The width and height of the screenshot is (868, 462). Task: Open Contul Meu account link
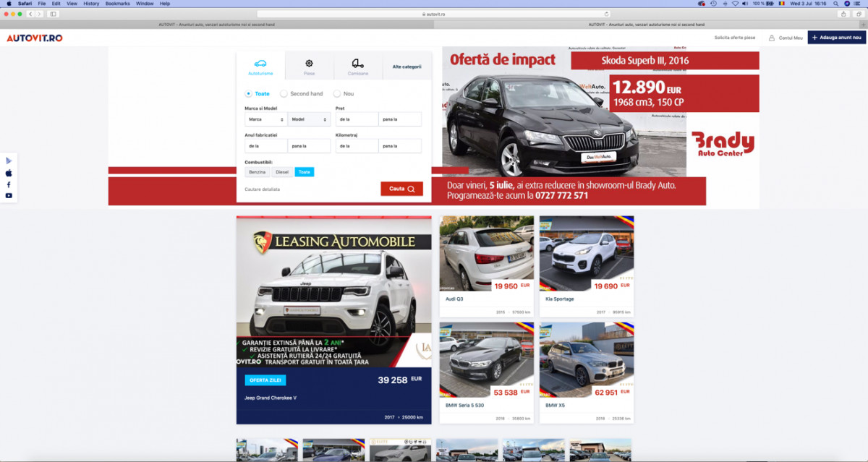point(786,38)
